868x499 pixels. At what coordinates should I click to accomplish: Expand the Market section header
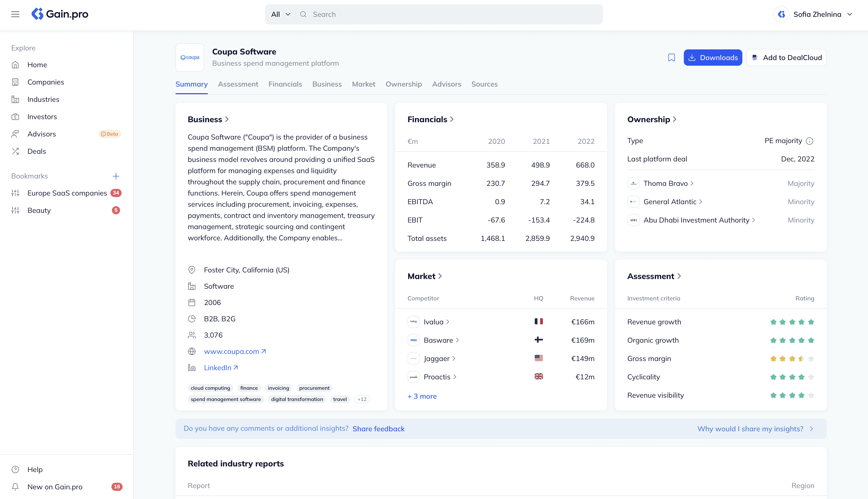pos(425,276)
